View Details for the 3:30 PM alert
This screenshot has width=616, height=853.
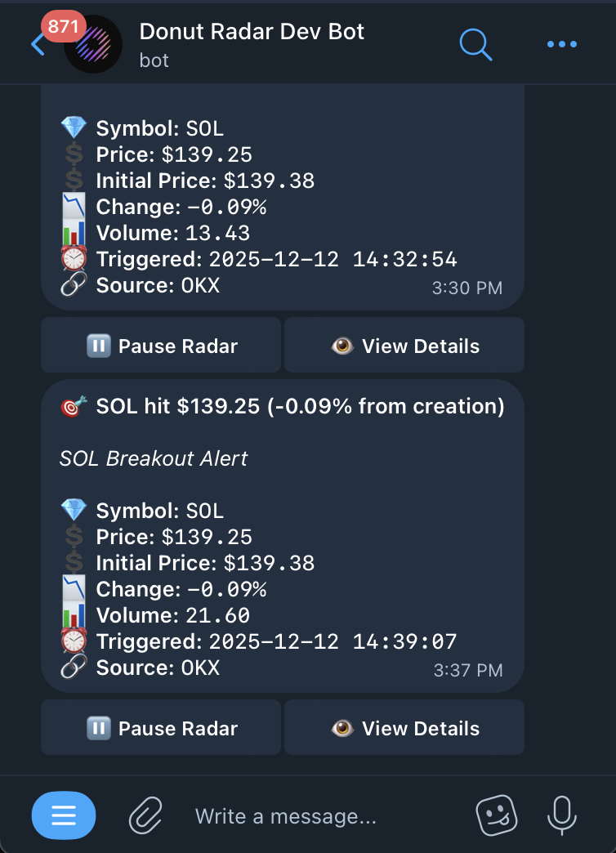click(404, 346)
